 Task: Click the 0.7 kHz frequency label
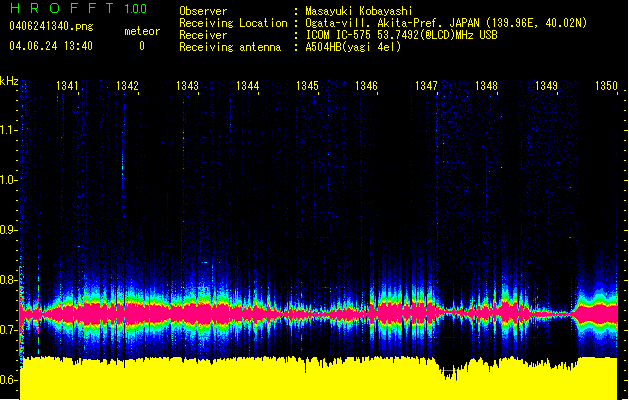8,330
